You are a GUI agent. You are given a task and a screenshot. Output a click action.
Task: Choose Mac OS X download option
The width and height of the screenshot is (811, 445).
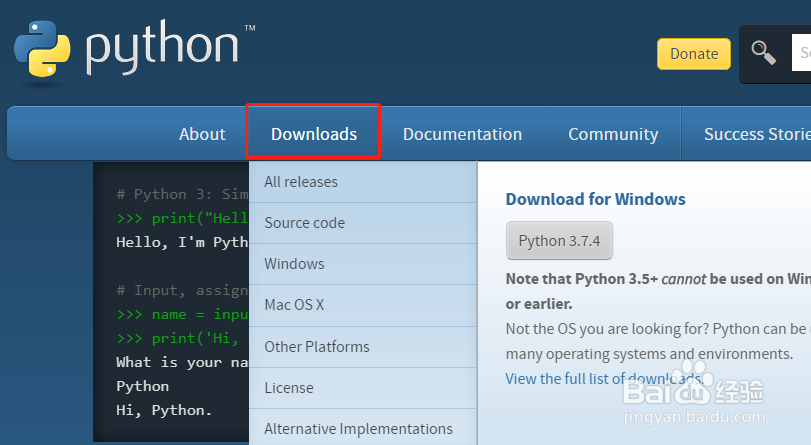[x=363, y=305]
